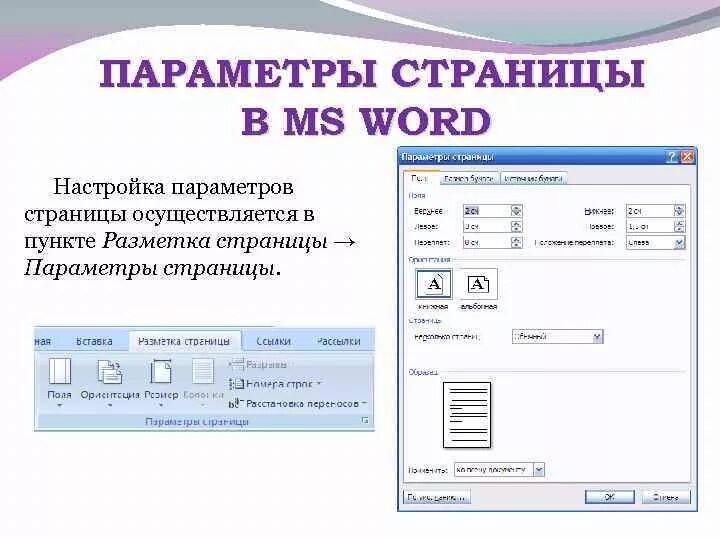The image size is (720, 540).
Task: Open the Применить dropdown
Action: click(x=499, y=470)
